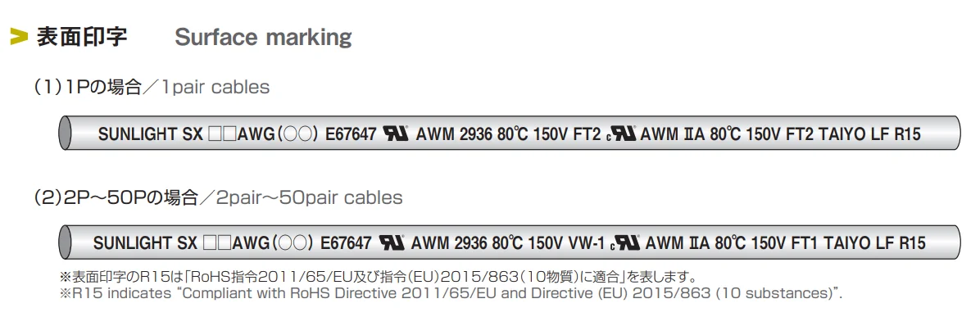Screen dimensions: 980x326
Task: Click the yellow arrow beside 表面印字 heading
Action: (20, 37)
